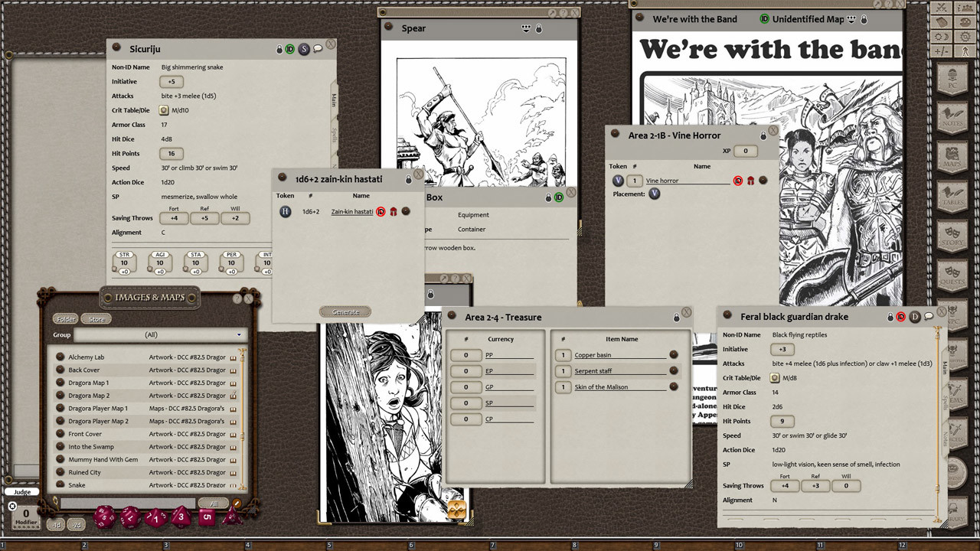Delete the Vine horror entry via trash icon
Image resolution: width=980 pixels, height=551 pixels.
coord(752,181)
